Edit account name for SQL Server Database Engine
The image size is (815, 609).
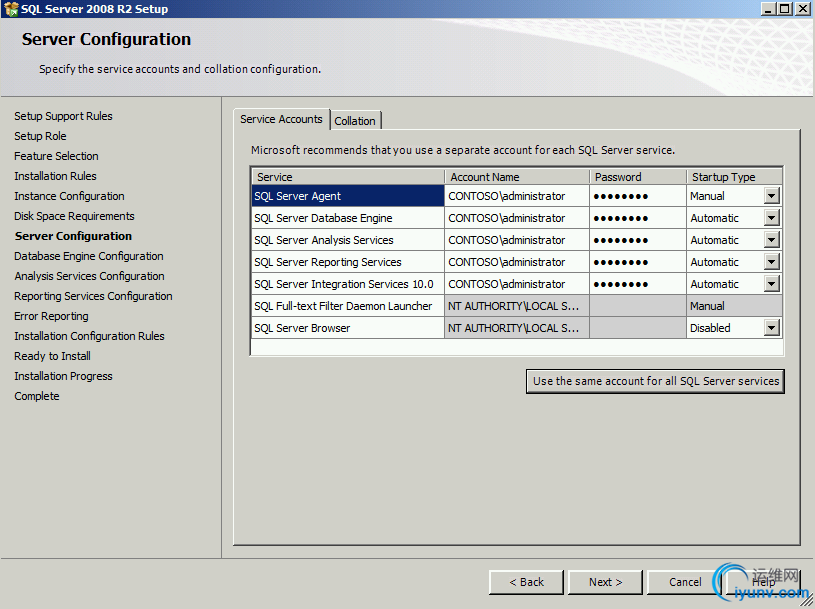point(517,218)
